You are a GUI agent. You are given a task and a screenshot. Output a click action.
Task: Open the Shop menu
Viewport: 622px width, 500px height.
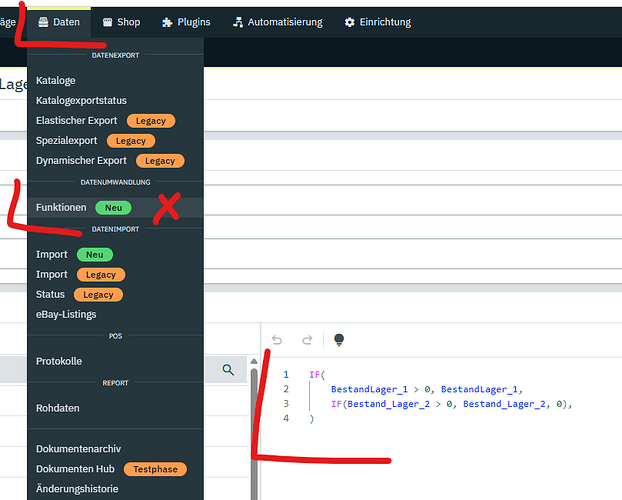click(x=121, y=22)
